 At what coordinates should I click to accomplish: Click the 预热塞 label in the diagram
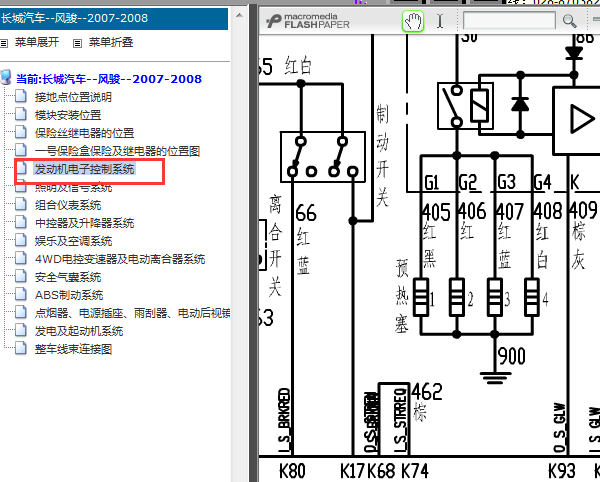(402, 296)
